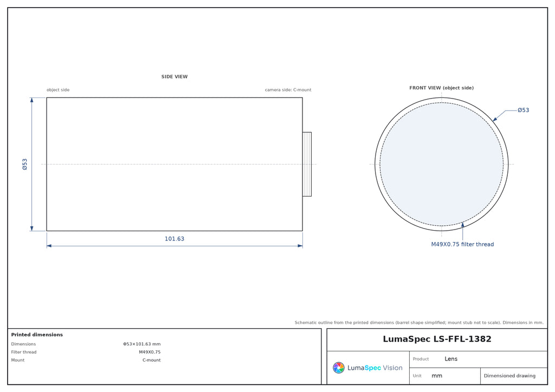The height and width of the screenshot is (392, 555).
Task: Click the Ø53 arrowhead on front view circle
Action: [495, 119]
